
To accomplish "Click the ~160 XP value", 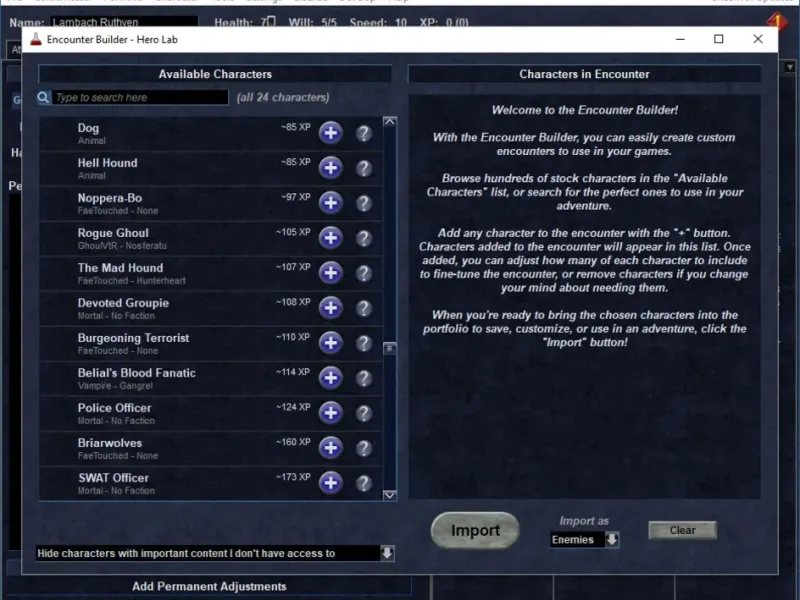I will pyautogui.click(x=293, y=442).
